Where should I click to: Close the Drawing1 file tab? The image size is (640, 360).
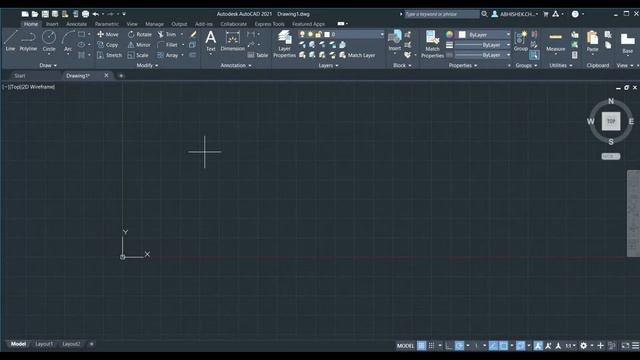[106, 76]
